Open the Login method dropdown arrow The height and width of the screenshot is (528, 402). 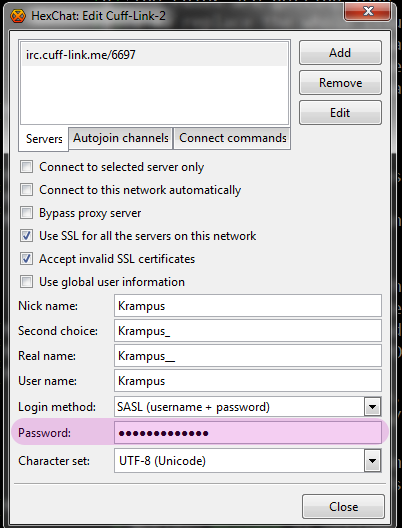pyautogui.click(x=372, y=407)
